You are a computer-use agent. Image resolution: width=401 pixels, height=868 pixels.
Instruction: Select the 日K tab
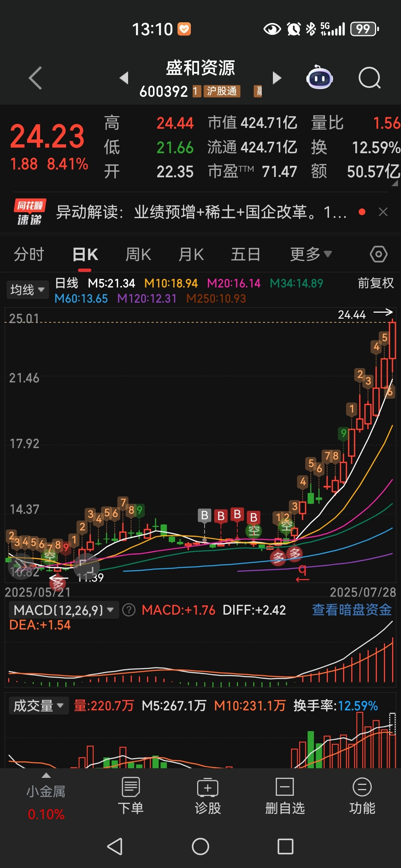(85, 254)
